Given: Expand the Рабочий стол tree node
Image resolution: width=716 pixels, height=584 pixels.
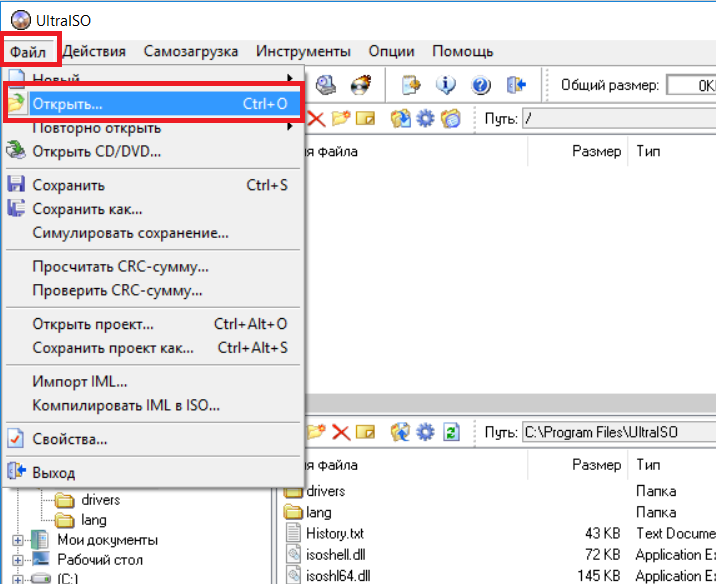Looking at the screenshot, I should pyautogui.click(x=18, y=560).
